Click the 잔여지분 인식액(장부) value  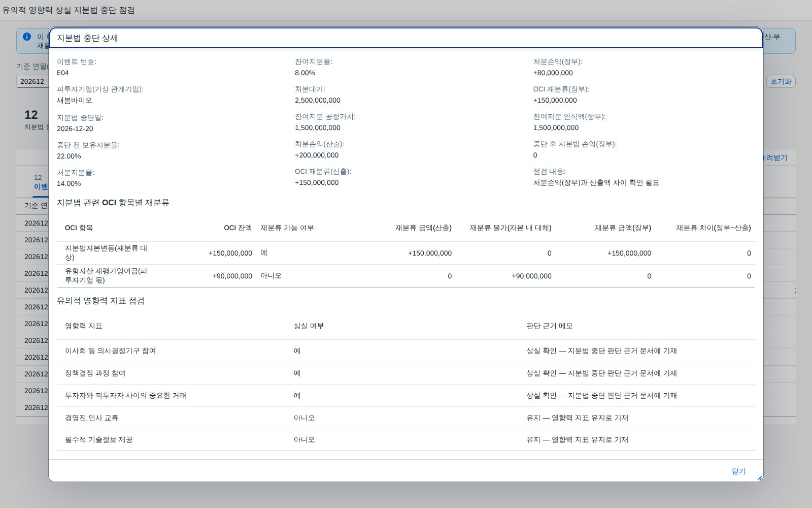click(x=556, y=128)
